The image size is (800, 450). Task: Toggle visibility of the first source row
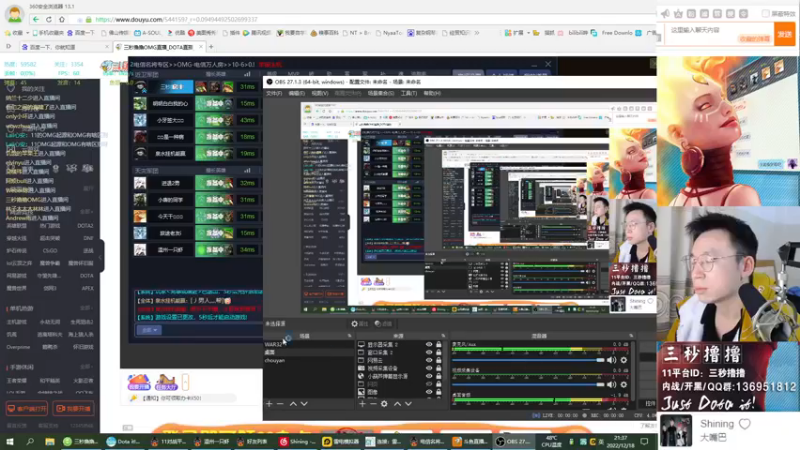[429, 344]
